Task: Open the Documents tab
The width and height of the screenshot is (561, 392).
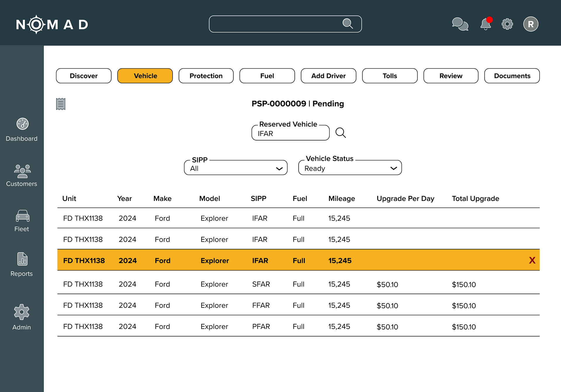Action: [512, 76]
